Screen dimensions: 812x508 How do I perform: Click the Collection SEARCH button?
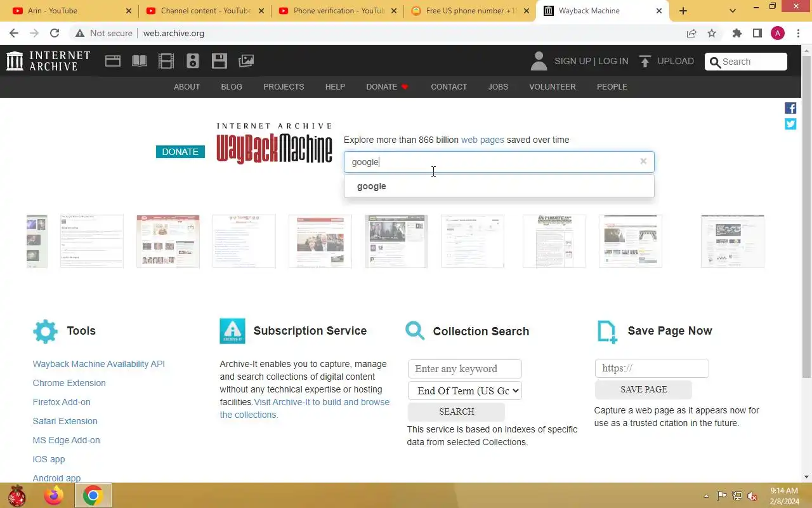pos(456,411)
